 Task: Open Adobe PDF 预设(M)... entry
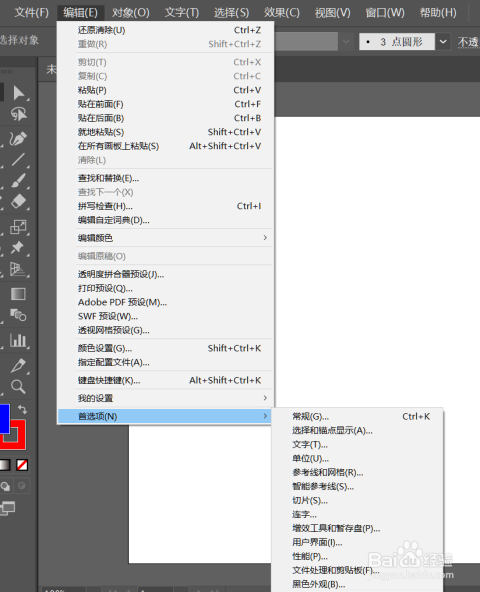(x=165, y=302)
